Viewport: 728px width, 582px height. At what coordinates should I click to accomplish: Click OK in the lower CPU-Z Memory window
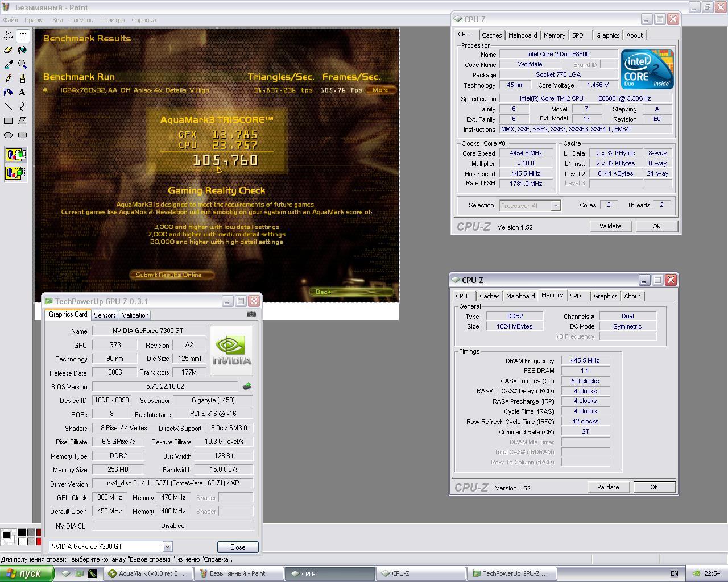[654, 487]
